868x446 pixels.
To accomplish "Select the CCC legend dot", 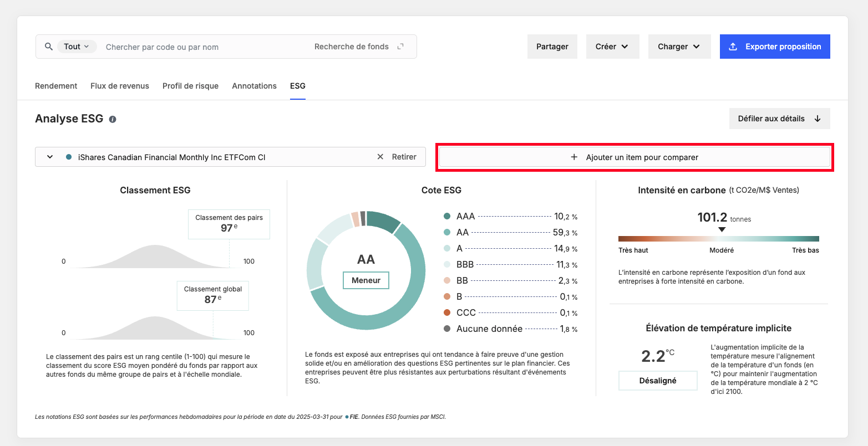I will pos(447,313).
